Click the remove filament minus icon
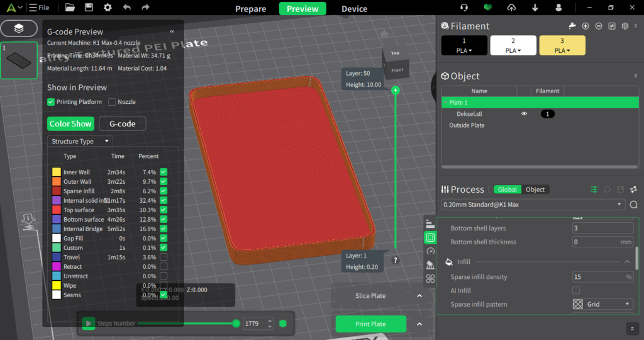Screen dimensions: 644x340 coord(598,26)
